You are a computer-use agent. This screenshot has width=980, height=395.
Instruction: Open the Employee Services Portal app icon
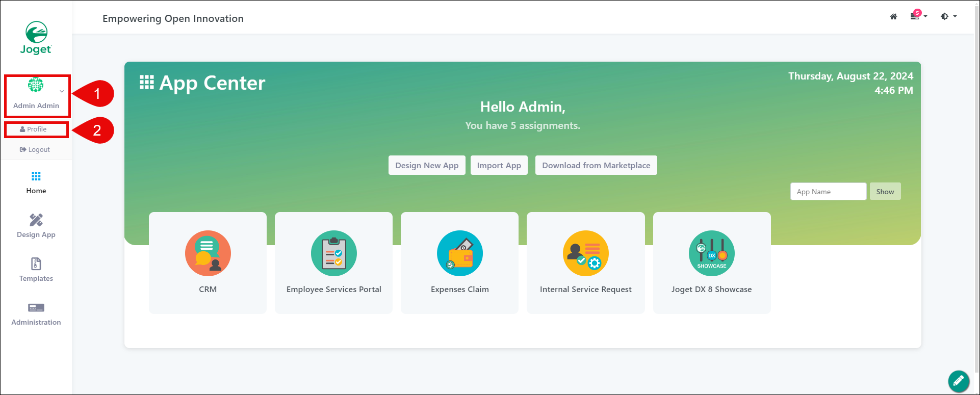(334, 253)
